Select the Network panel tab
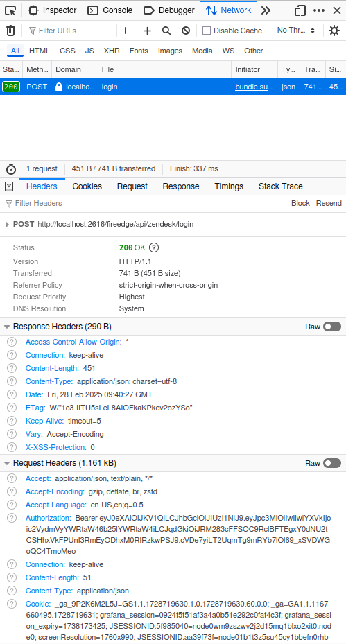The image size is (346, 644). 229,10
